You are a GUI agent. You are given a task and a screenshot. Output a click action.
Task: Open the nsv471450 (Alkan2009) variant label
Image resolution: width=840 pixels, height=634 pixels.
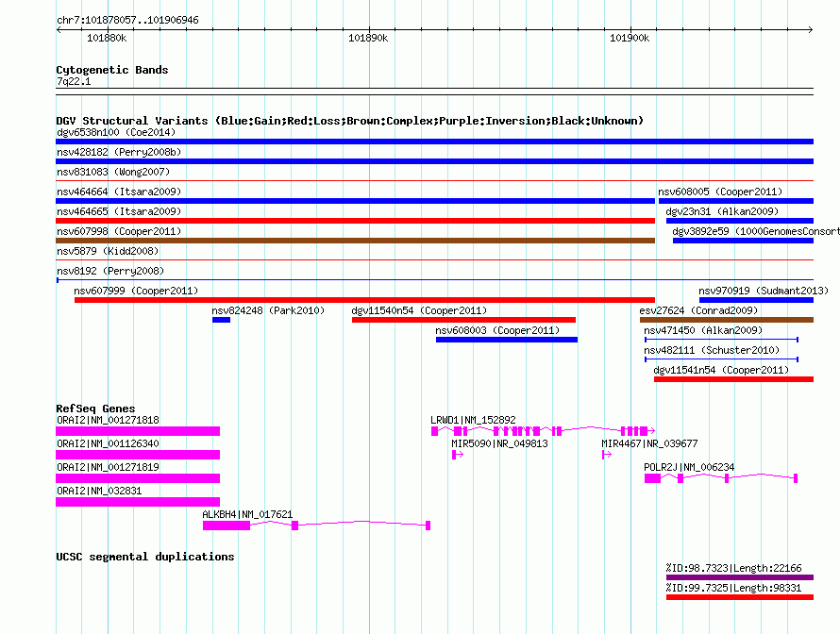[703, 330]
